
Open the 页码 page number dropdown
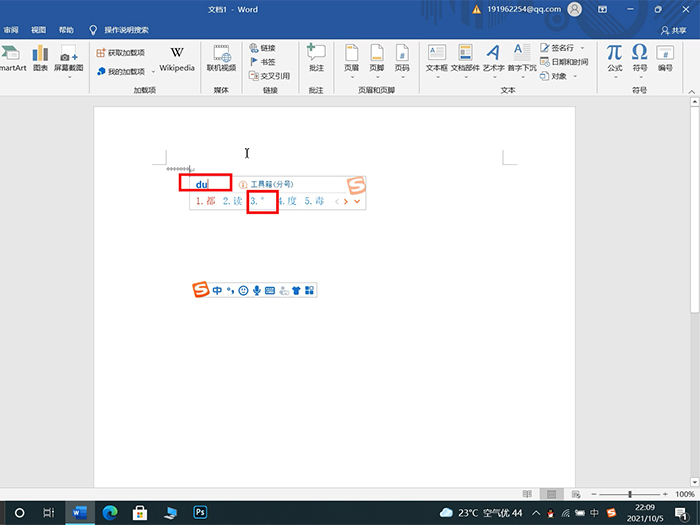402,77
